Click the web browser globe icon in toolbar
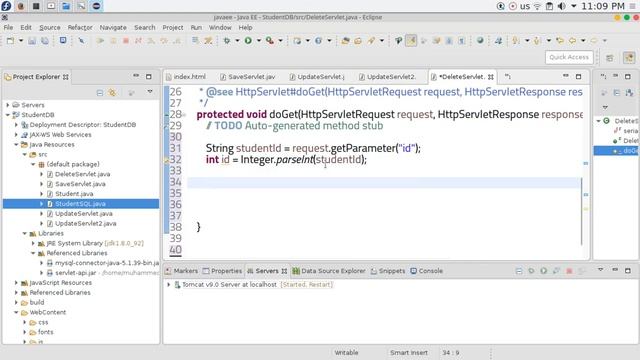 (x=480, y=40)
